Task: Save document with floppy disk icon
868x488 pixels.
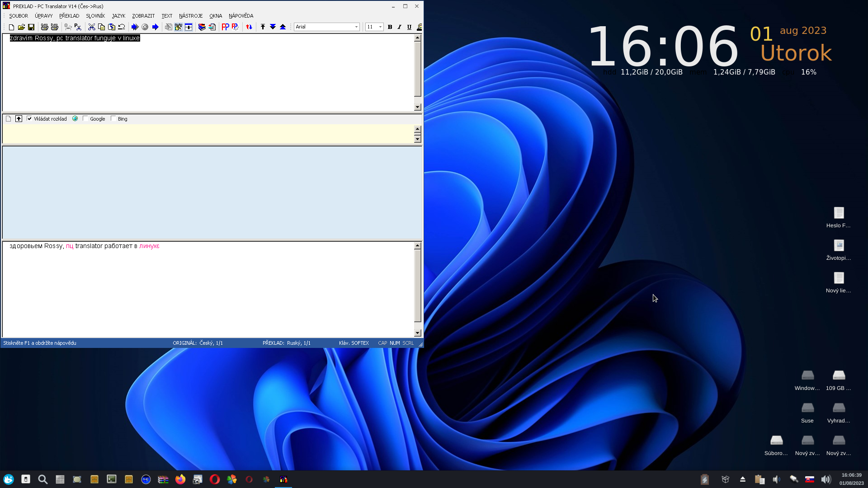Action: coord(31,27)
